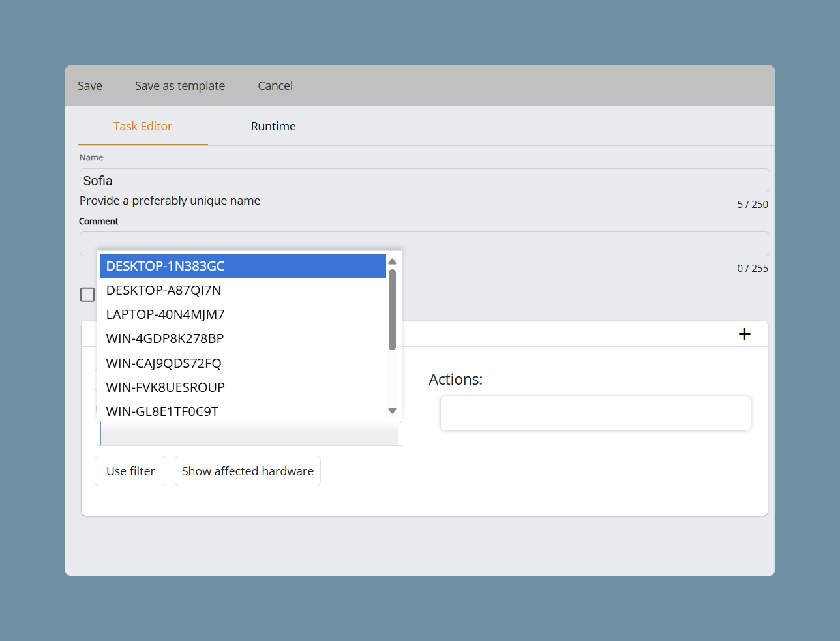Click the search input below the computer list
The image size is (840, 641).
pos(249,434)
